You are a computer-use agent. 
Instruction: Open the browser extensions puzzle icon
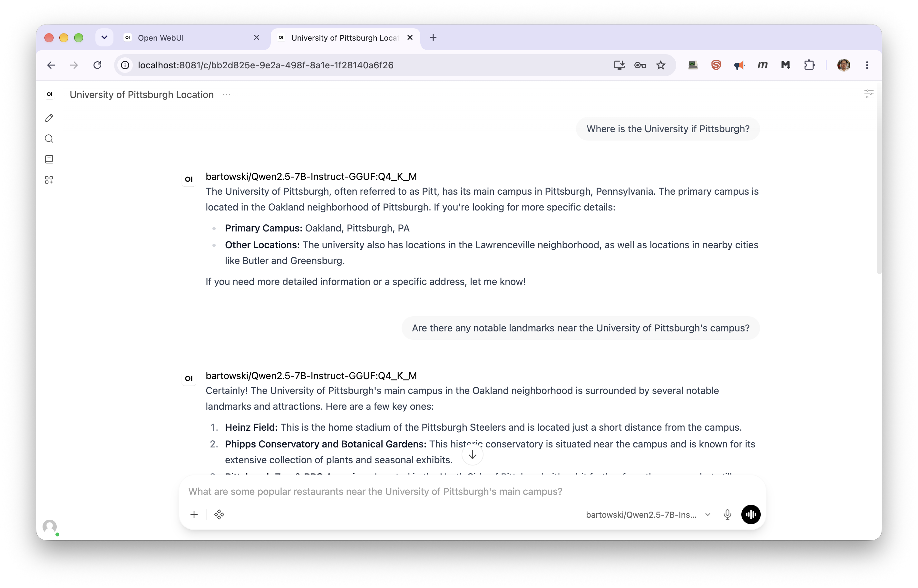point(809,65)
